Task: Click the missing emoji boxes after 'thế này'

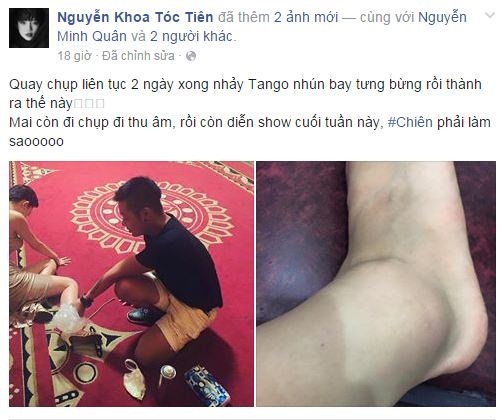Action: point(89,104)
